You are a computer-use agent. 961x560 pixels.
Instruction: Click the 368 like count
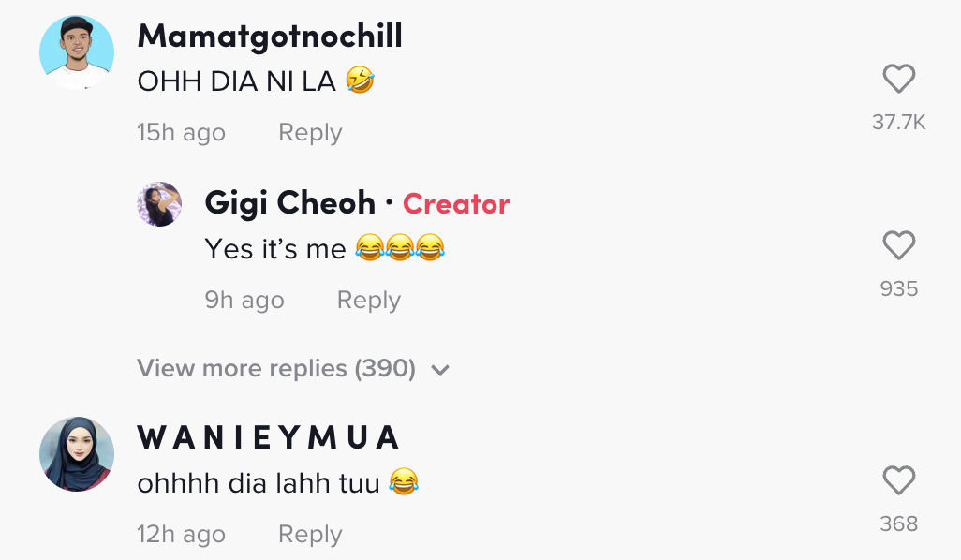tap(898, 523)
